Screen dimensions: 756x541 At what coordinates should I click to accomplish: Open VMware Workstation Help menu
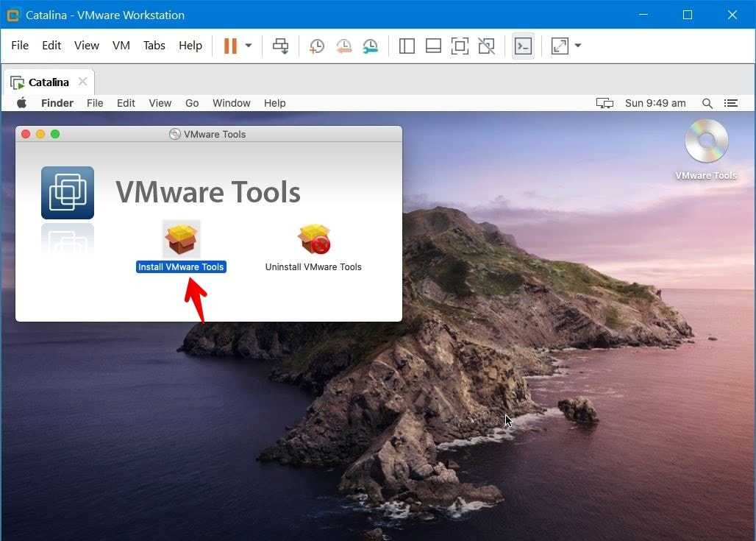pyautogui.click(x=190, y=46)
